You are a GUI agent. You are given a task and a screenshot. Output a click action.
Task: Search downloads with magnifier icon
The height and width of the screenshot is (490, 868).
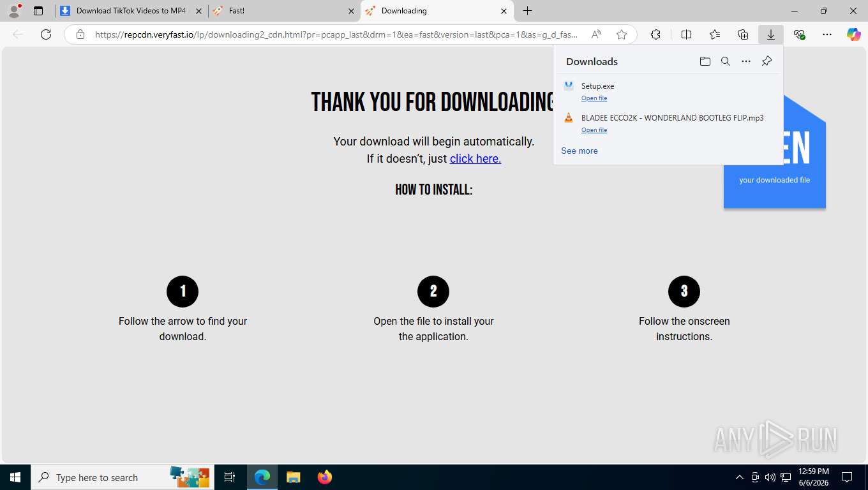(x=725, y=61)
